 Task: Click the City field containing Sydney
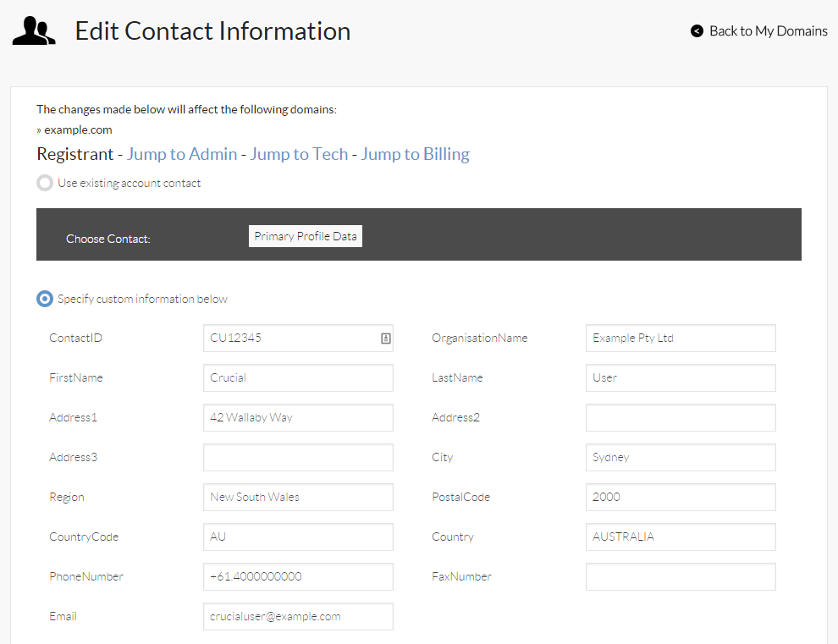coord(681,458)
